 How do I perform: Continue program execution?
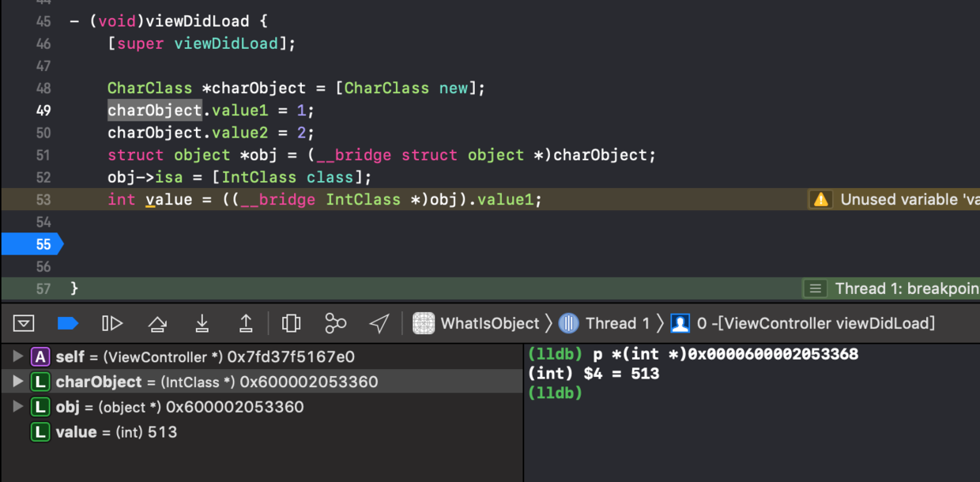[112, 323]
